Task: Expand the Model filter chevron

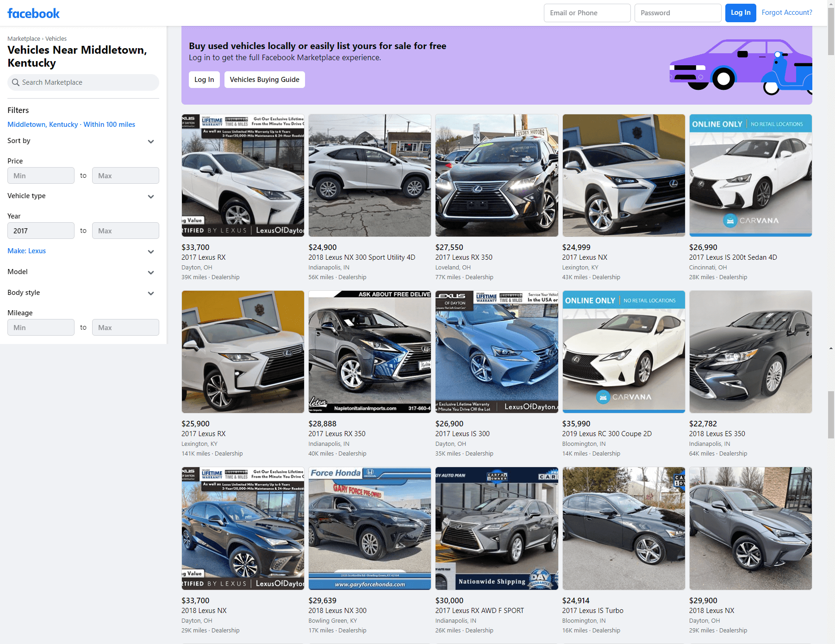Action: click(x=150, y=272)
